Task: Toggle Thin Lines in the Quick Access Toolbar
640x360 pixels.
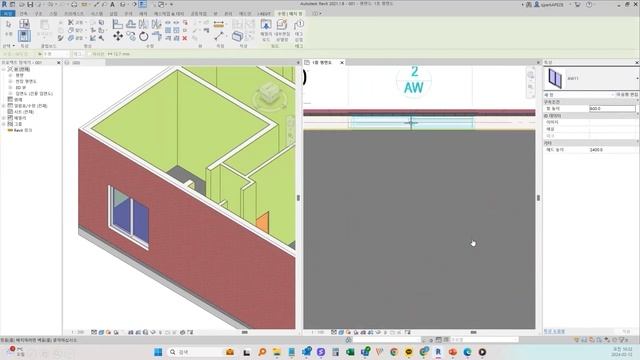Action: [142, 4]
